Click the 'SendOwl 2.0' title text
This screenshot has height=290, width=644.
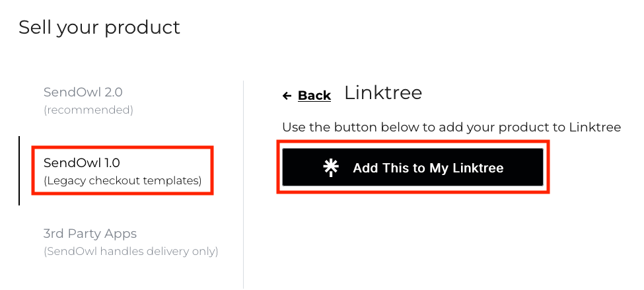tap(83, 92)
